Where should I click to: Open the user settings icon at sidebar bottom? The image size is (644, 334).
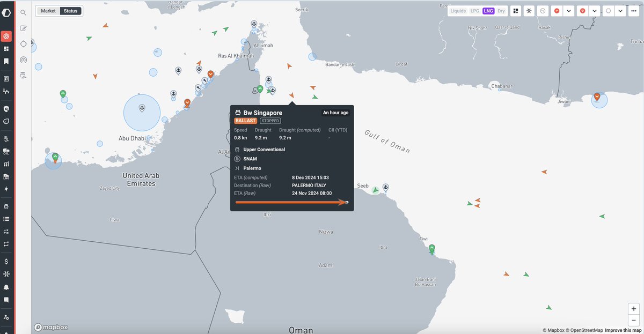[x=6, y=317]
